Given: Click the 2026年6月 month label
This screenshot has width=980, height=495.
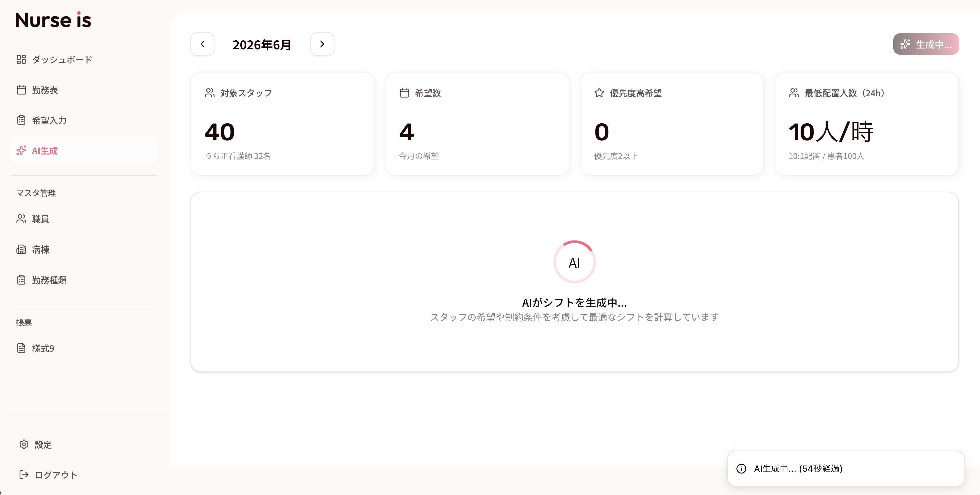Looking at the screenshot, I should [x=262, y=45].
